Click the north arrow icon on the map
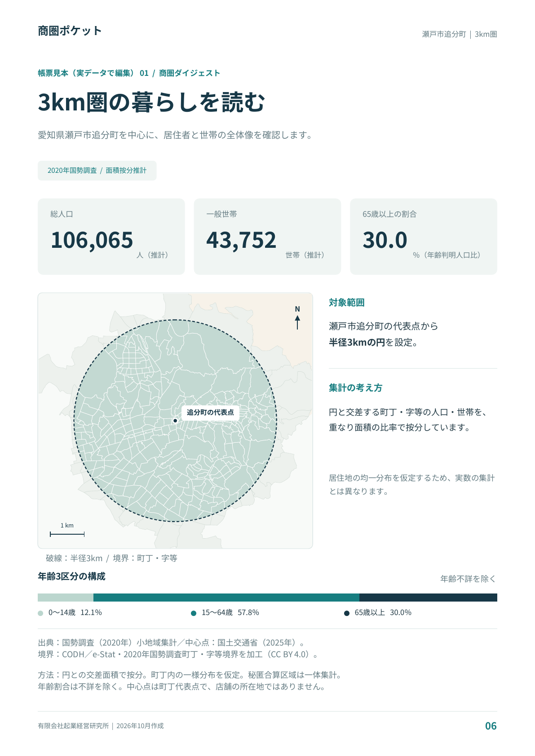The width and height of the screenshot is (535, 756). click(x=297, y=318)
